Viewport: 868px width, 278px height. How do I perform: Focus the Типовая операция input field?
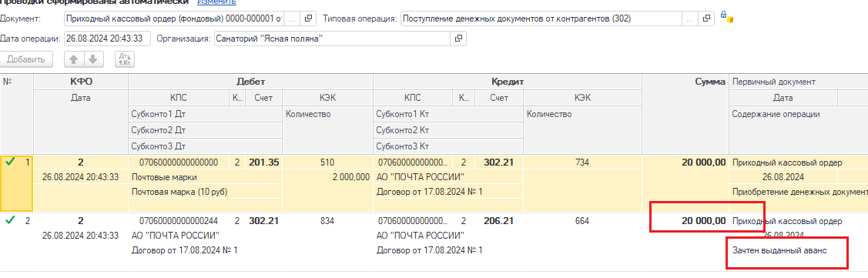coord(541,18)
